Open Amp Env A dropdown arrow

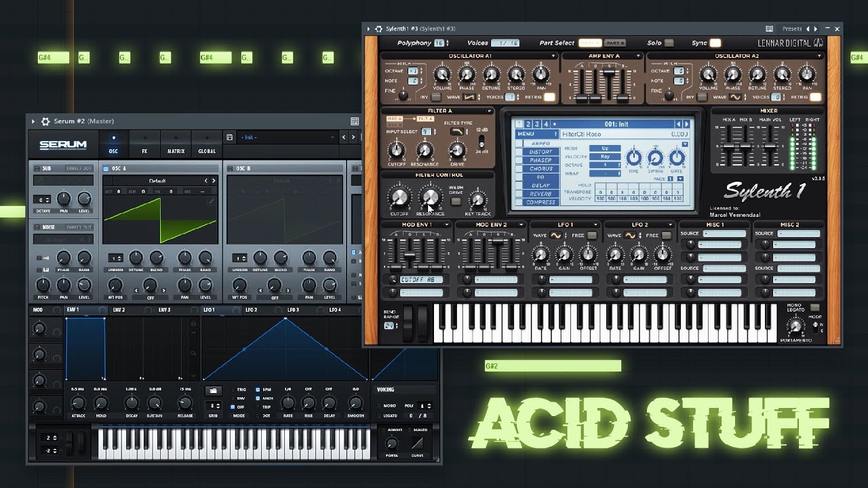(637, 56)
